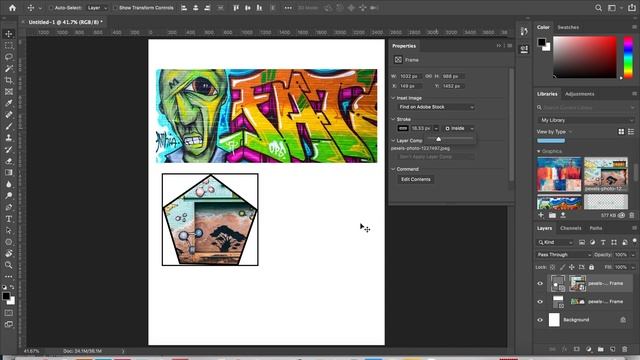Select the Type tool
This screenshot has height=360, width=640.
click(9, 219)
